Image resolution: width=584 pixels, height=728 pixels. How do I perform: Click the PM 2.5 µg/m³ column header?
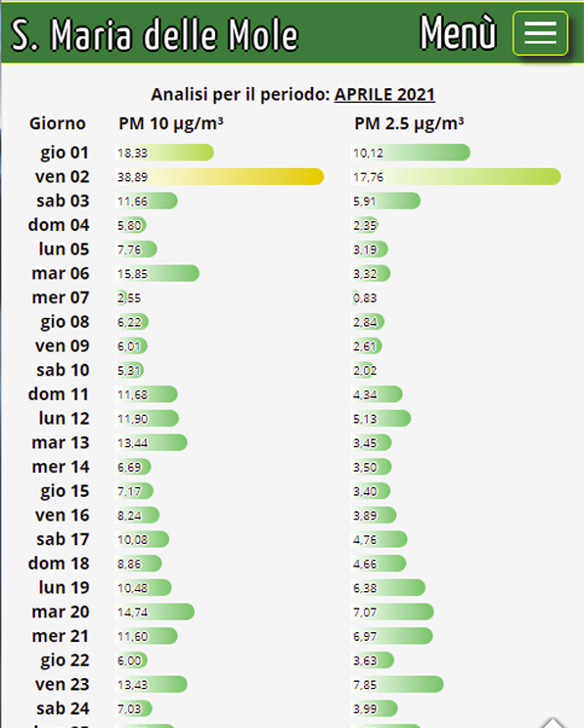[x=409, y=123]
